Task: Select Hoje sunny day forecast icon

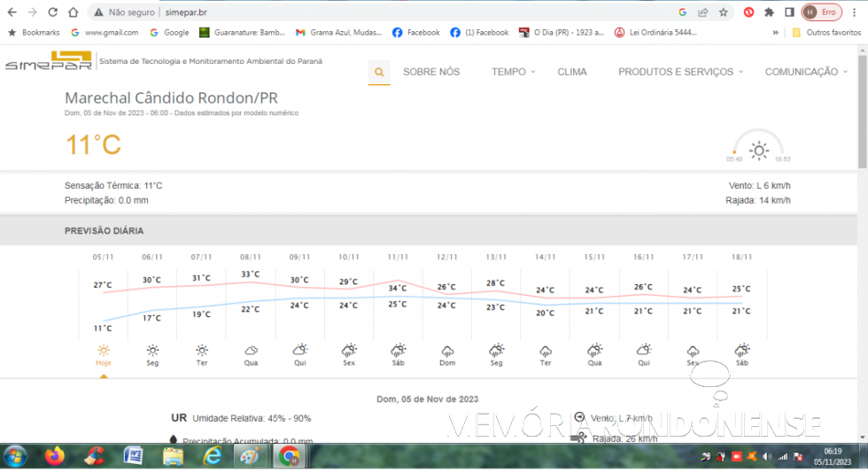Action: 104,351
